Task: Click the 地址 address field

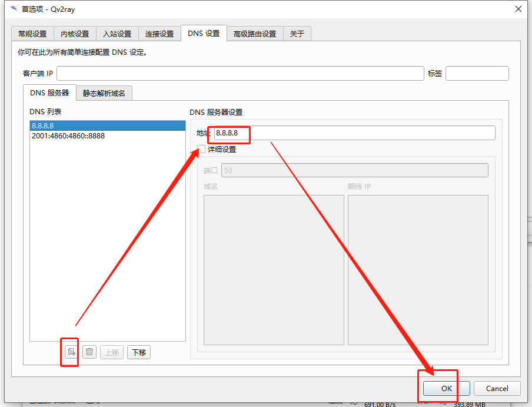Action: tap(354, 133)
